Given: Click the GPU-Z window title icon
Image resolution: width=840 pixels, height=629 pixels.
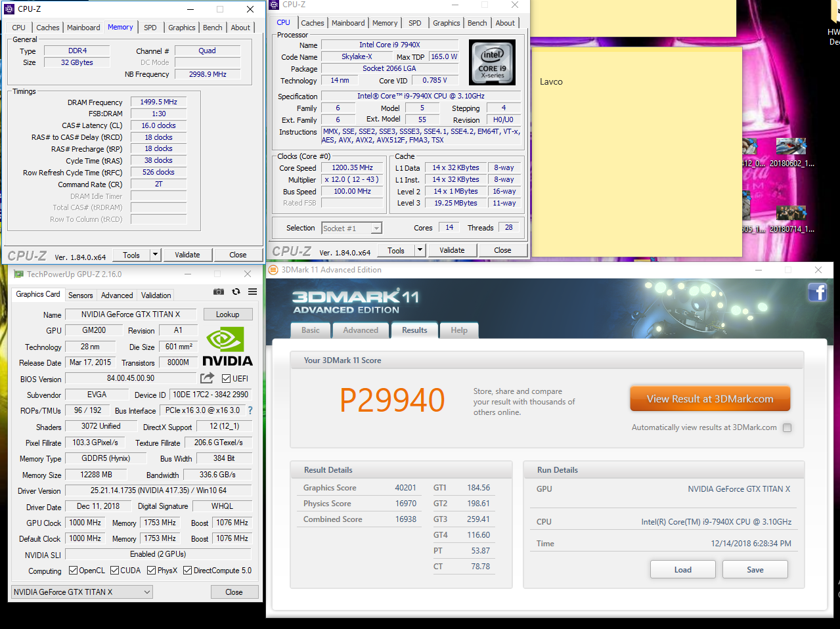Looking at the screenshot, I should click(x=18, y=274).
